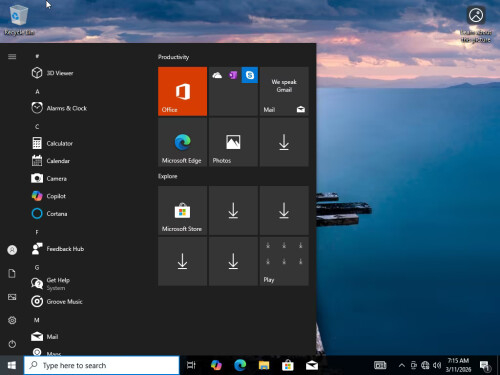The width and height of the screenshot is (500, 375).
Task: Open Cortana
Action: pos(86,213)
